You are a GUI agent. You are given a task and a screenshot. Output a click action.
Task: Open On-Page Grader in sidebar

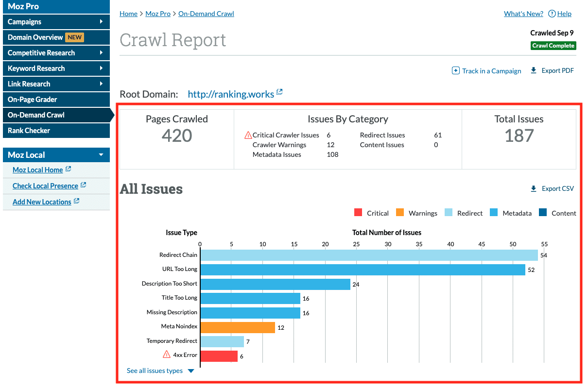33,100
